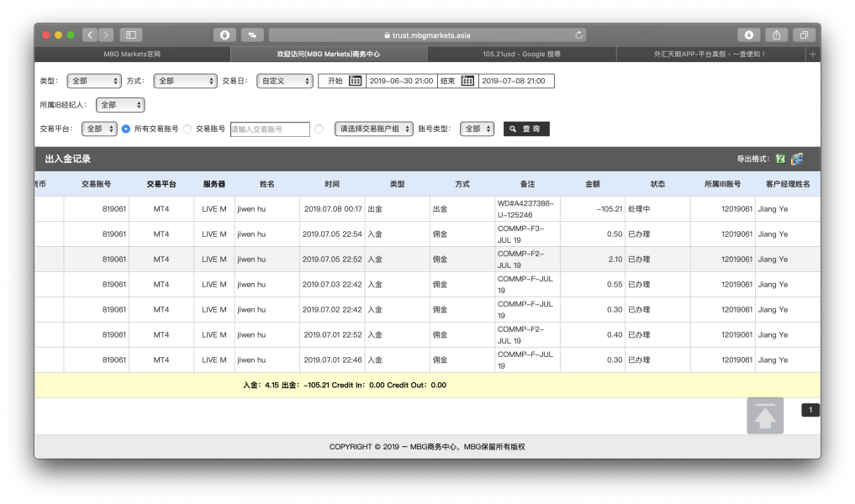Show Safari downloads
Viewport: 855px width, 504px height.
coord(749,35)
